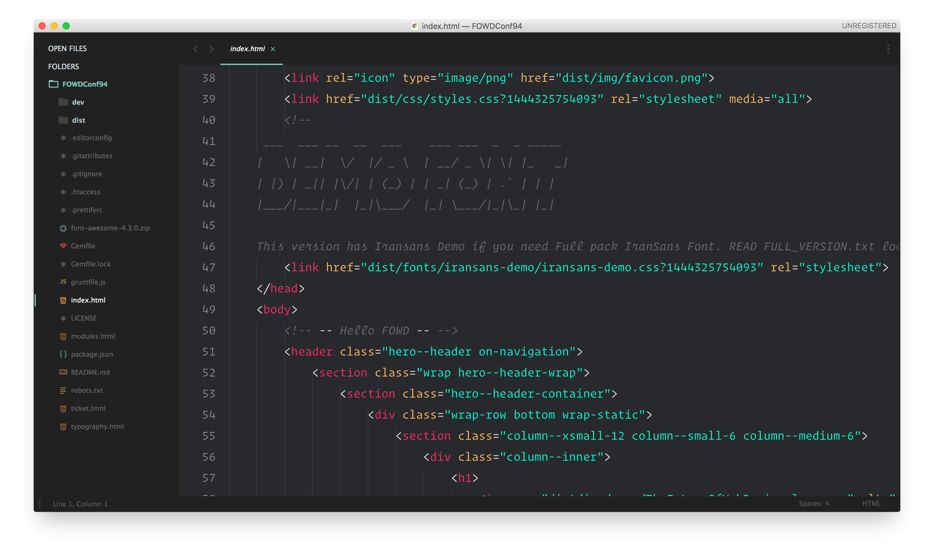Screen dimensions: 934x560
Task: Open the tab overflow three-dot menu
Action: [888, 49]
